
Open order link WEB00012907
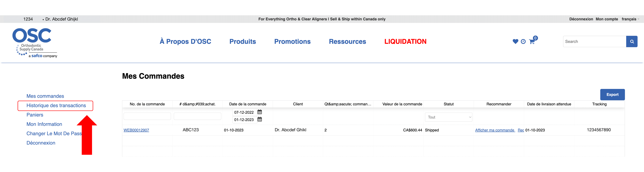pyautogui.click(x=136, y=130)
